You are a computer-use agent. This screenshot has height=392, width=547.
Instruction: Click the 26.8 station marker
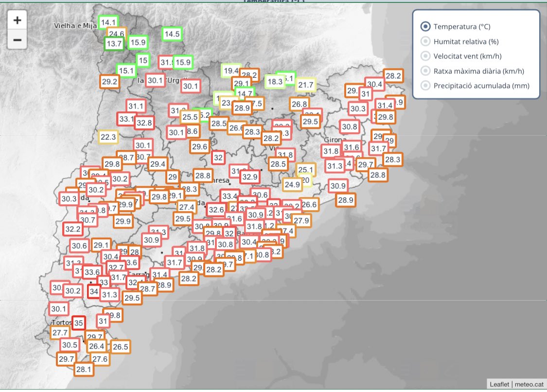[300, 104]
